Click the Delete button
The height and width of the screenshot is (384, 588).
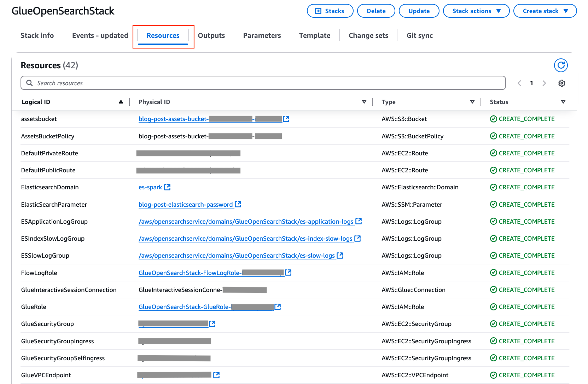(x=376, y=11)
